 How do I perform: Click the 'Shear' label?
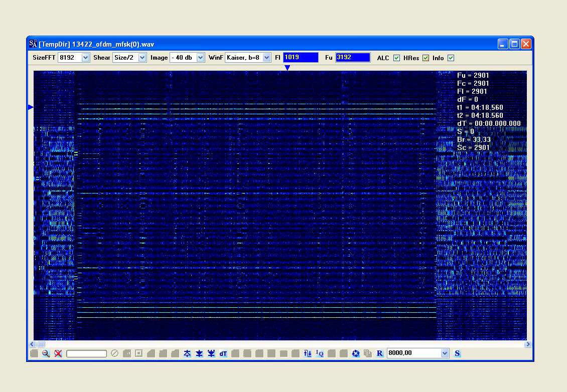click(x=102, y=58)
